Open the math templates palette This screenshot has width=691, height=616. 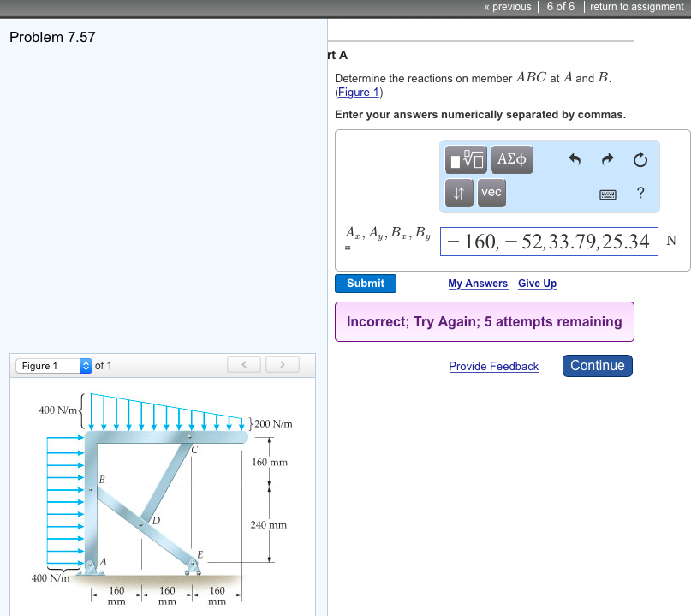pyautogui.click(x=466, y=159)
